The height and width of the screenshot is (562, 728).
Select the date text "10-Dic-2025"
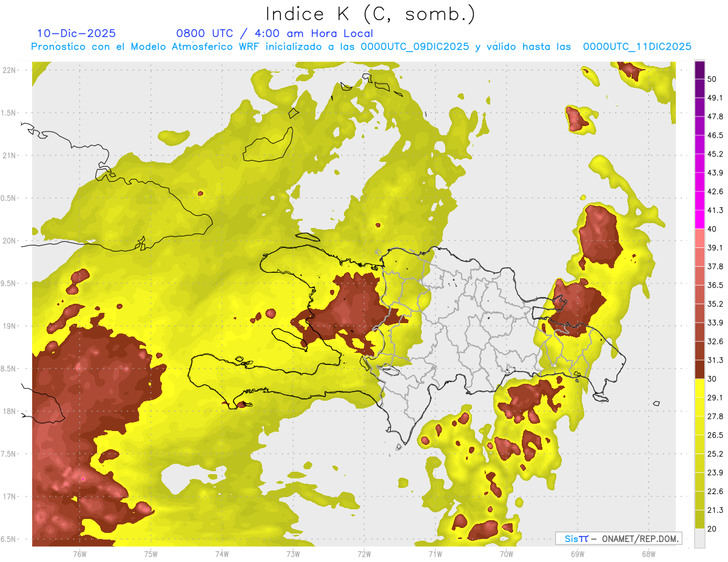(x=76, y=33)
